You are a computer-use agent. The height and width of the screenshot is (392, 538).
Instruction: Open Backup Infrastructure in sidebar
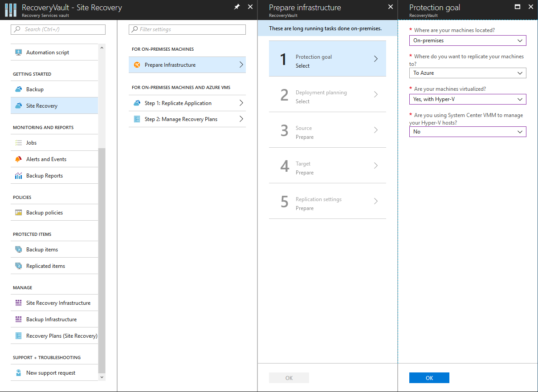click(54, 319)
